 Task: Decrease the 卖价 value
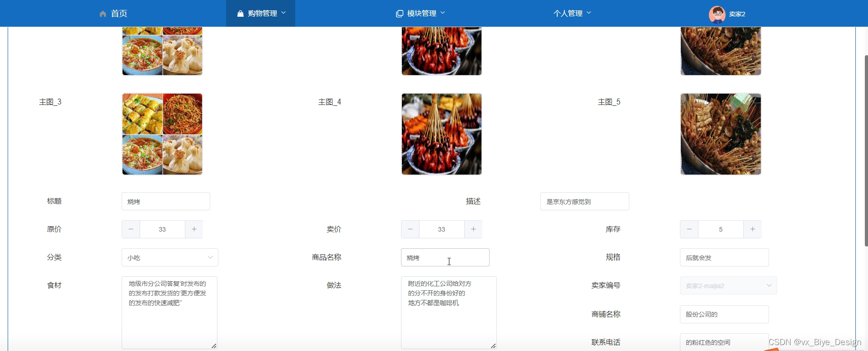410,229
